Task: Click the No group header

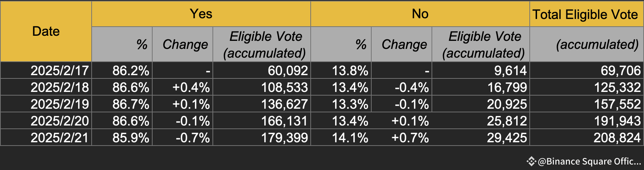Action: tap(420, 14)
